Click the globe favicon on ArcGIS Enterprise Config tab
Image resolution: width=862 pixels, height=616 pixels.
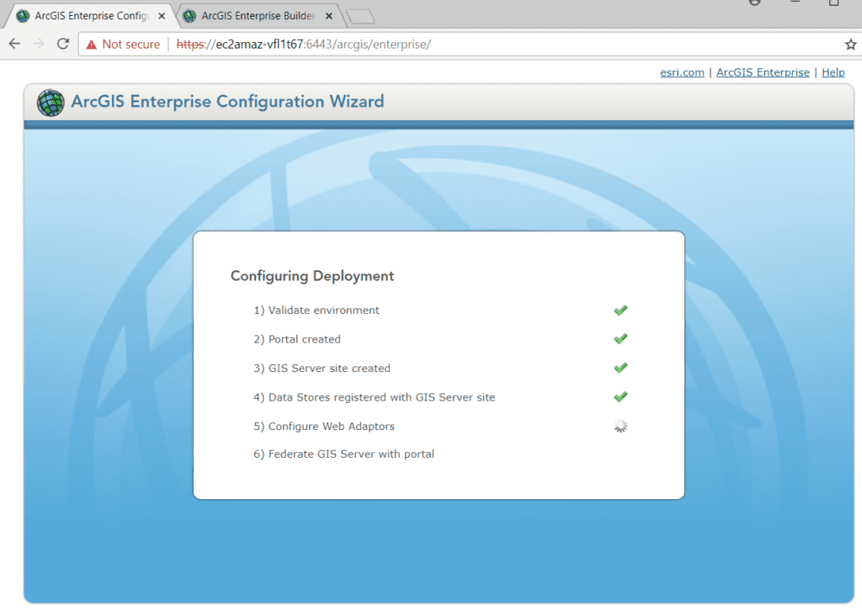(23, 16)
